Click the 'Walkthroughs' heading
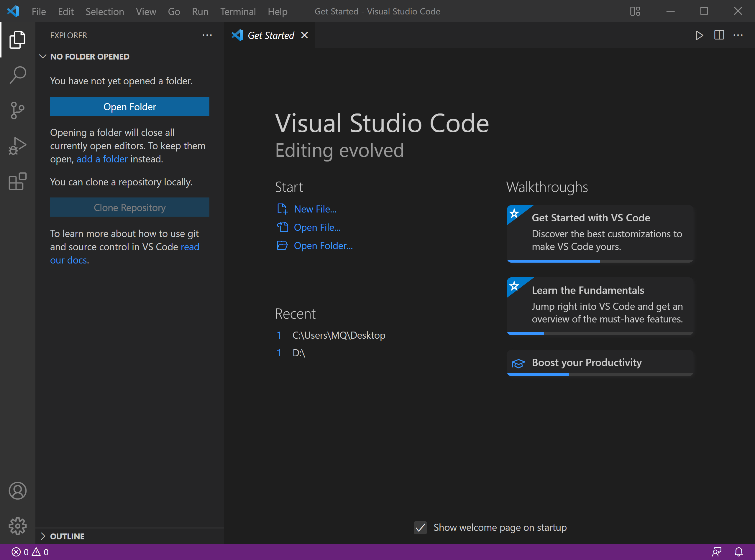Image resolution: width=755 pixels, height=560 pixels. (x=547, y=187)
